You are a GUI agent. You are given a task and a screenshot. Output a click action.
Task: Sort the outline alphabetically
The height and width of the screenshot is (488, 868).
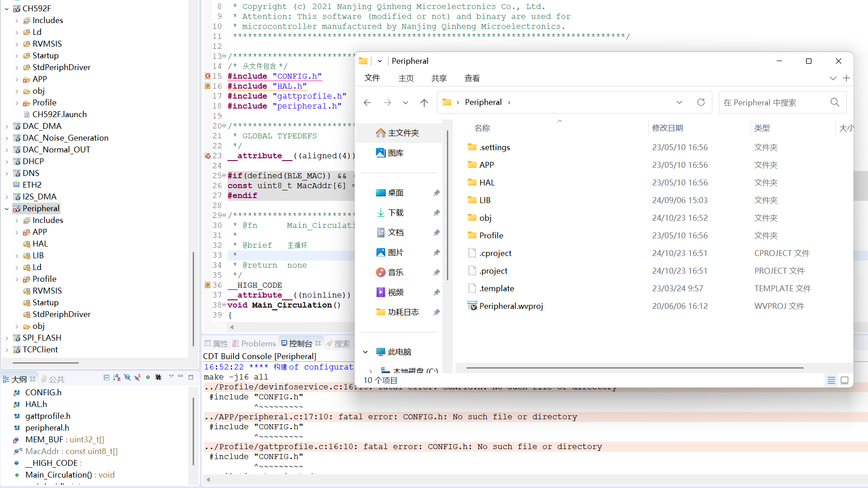117,378
